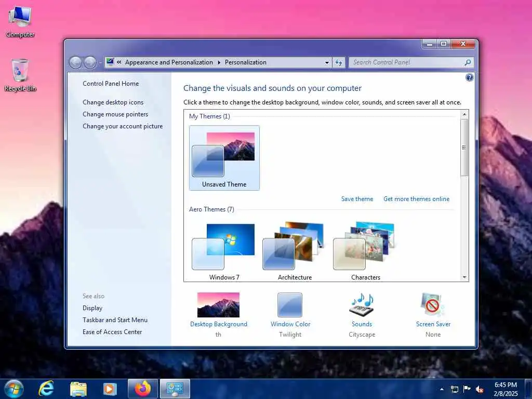Close the Personalization window

coord(463,44)
